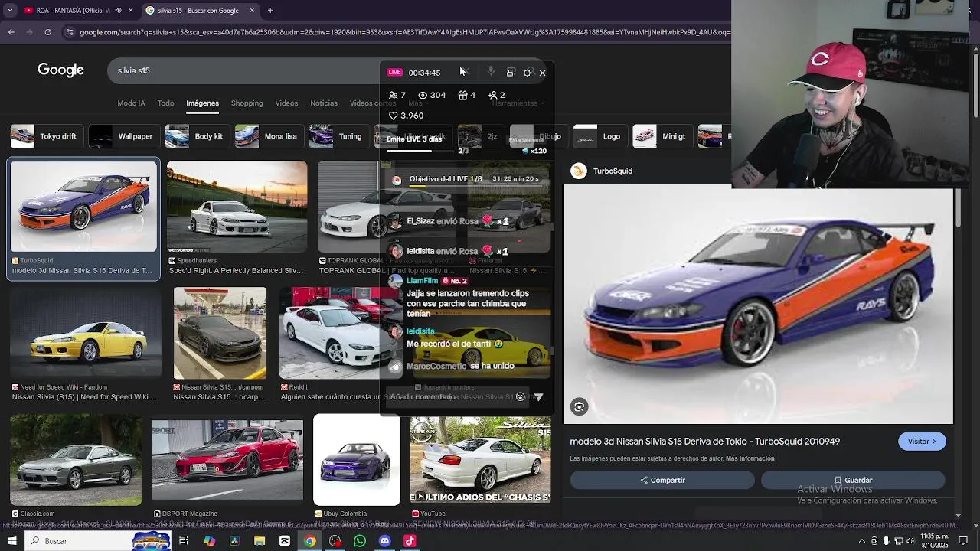
Task: Close the TikTok LIVE overlay panel
Action: [542, 73]
